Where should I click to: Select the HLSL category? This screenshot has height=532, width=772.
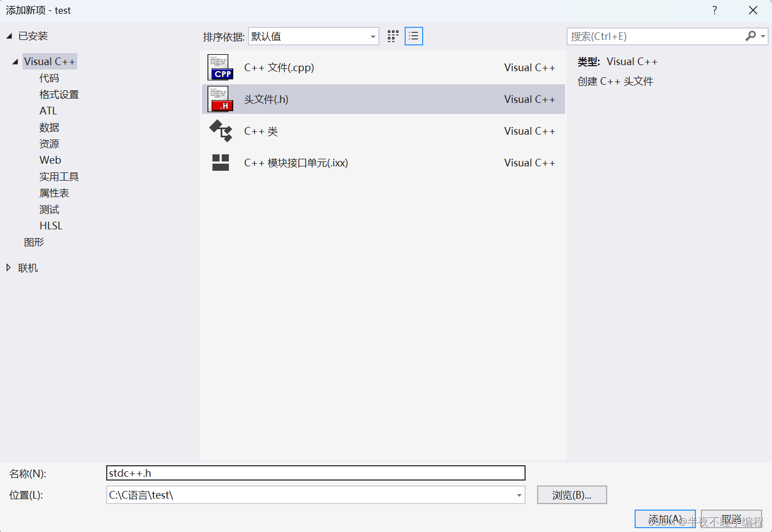tap(51, 225)
